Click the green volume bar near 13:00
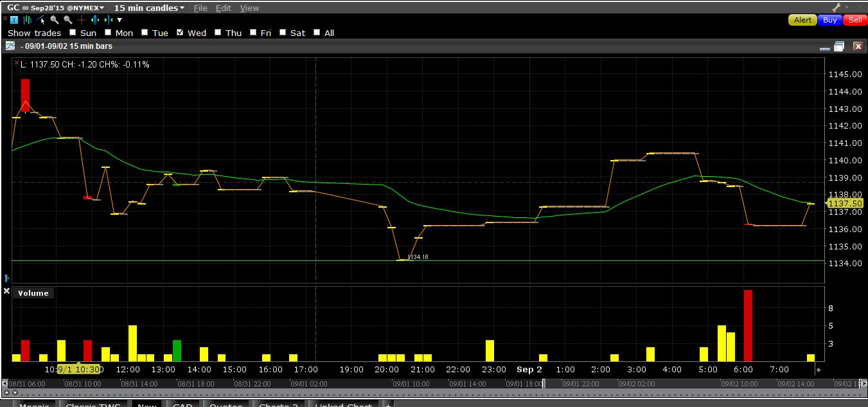This screenshot has height=407, width=868. 177,350
